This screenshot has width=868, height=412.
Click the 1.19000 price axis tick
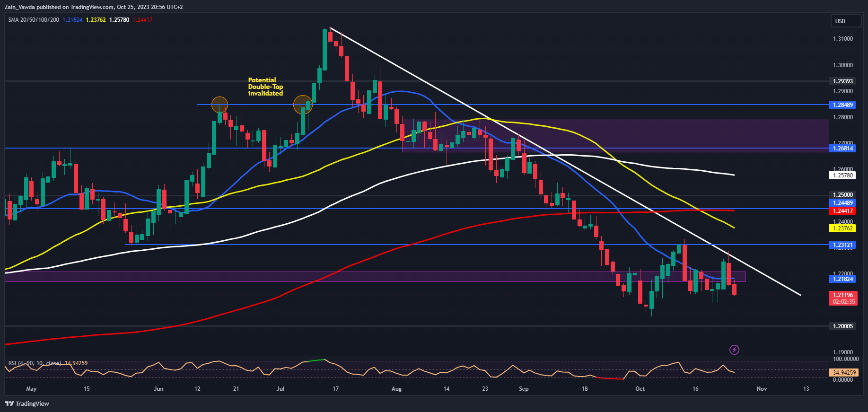click(843, 352)
